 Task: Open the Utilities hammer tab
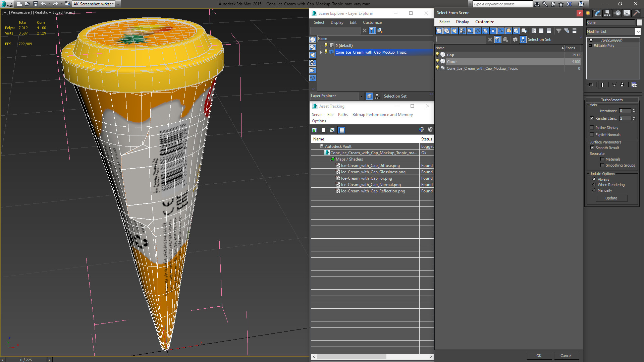point(636,13)
